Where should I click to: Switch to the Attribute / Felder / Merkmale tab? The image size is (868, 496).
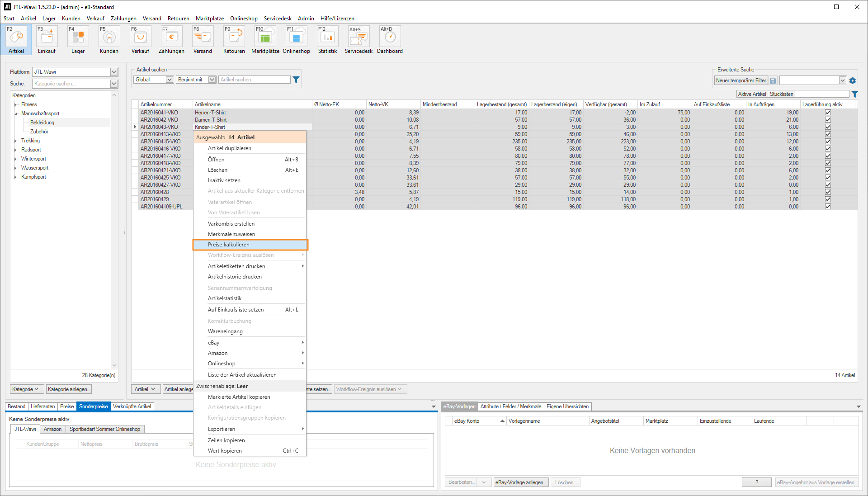(511, 406)
